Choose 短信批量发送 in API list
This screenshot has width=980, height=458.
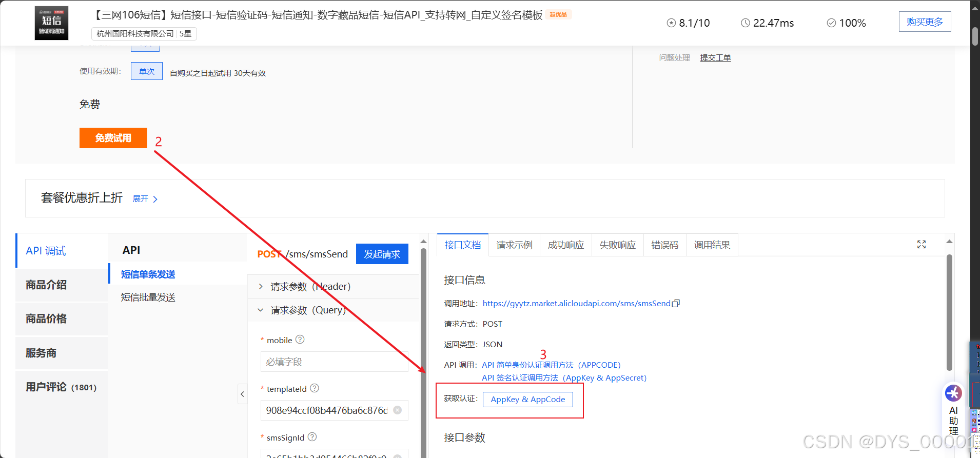click(x=148, y=297)
